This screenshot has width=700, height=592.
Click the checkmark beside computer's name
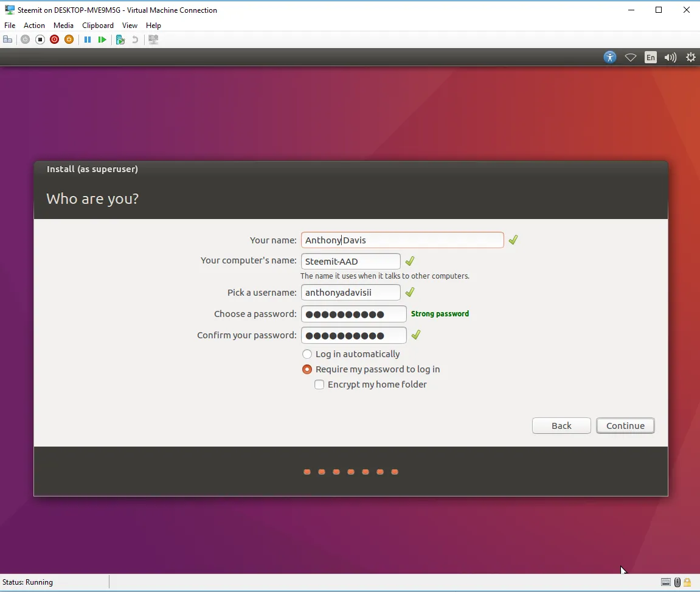pos(410,261)
